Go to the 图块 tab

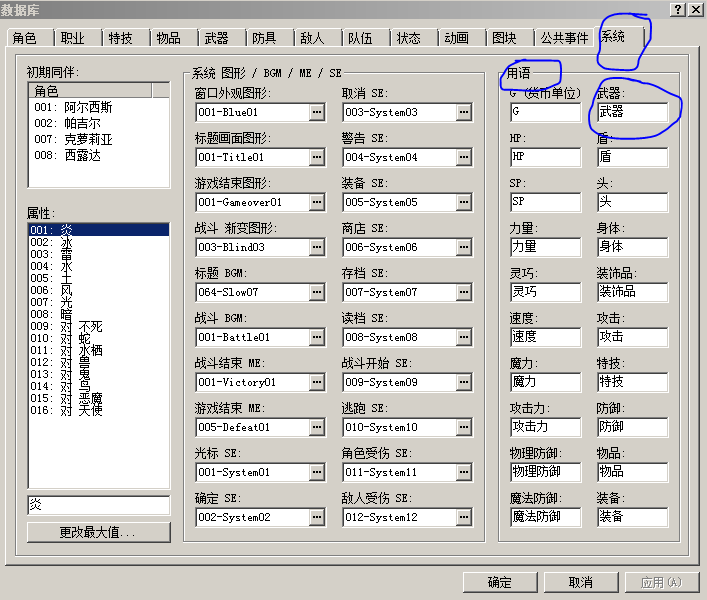click(x=510, y=38)
